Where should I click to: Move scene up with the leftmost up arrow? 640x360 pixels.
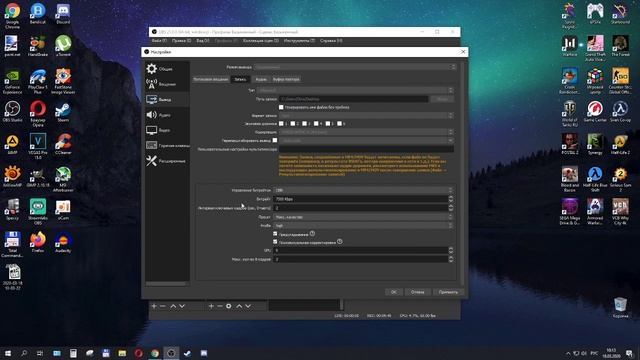point(173,306)
